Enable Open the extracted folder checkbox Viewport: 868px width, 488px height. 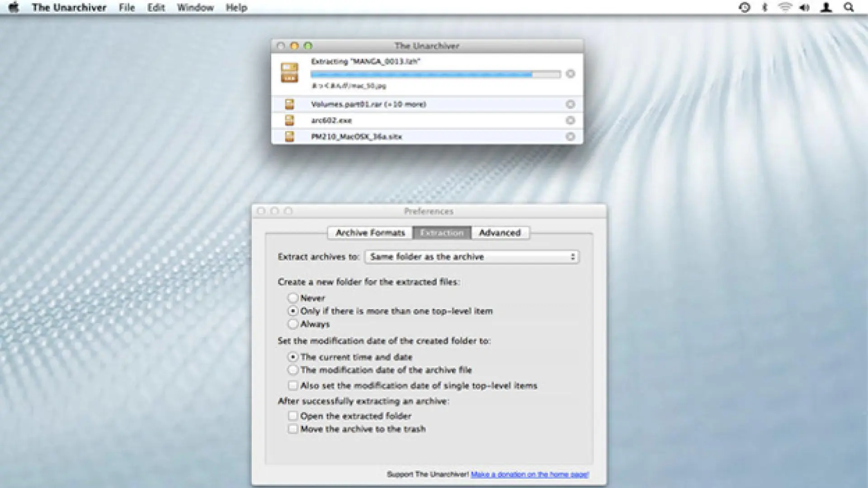click(x=293, y=416)
